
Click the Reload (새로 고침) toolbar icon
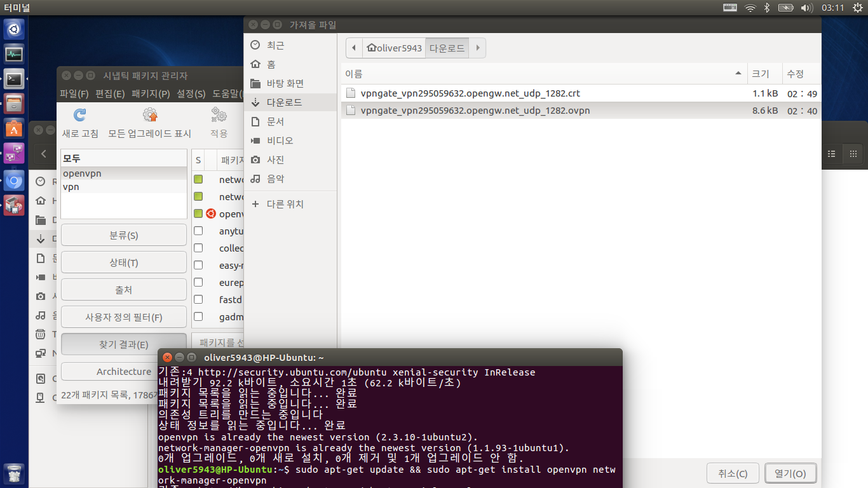click(x=79, y=116)
